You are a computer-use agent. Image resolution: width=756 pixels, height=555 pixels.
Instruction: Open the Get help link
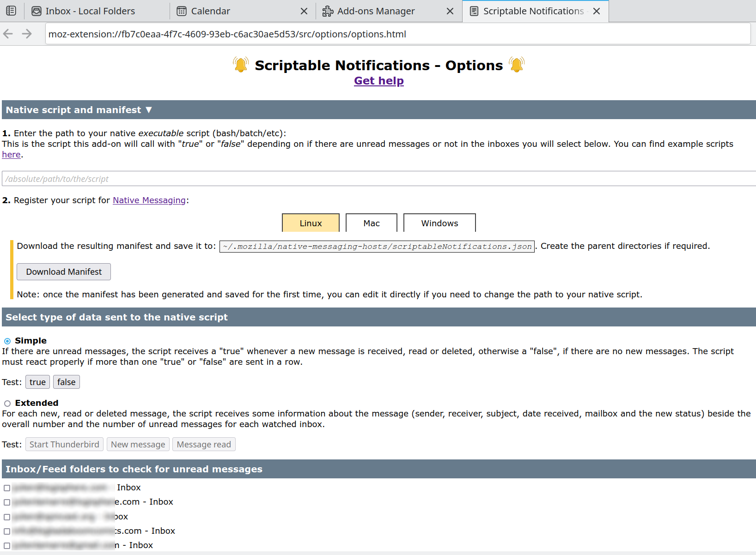click(x=379, y=81)
